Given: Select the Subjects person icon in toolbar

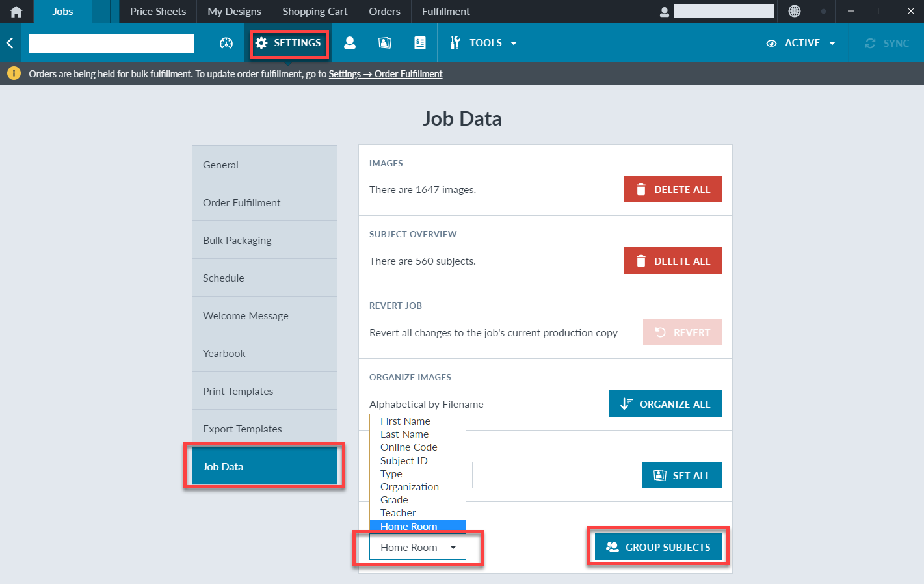Looking at the screenshot, I should pyautogui.click(x=350, y=42).
